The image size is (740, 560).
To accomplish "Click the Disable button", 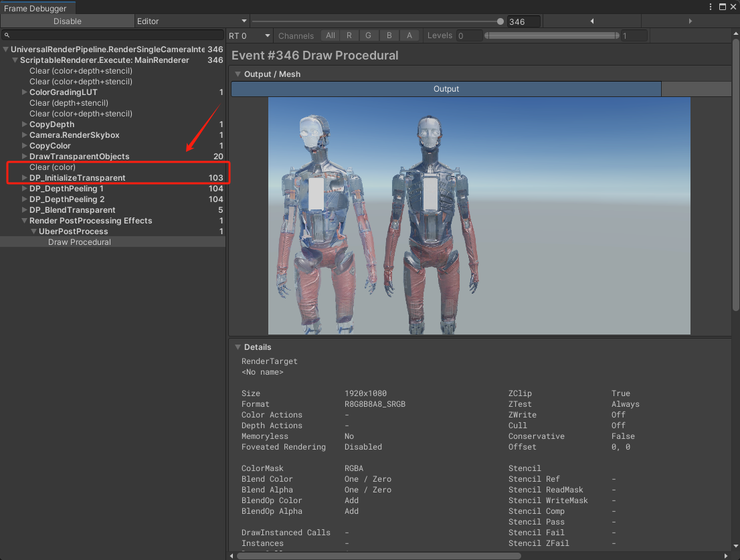I will 67,21.
